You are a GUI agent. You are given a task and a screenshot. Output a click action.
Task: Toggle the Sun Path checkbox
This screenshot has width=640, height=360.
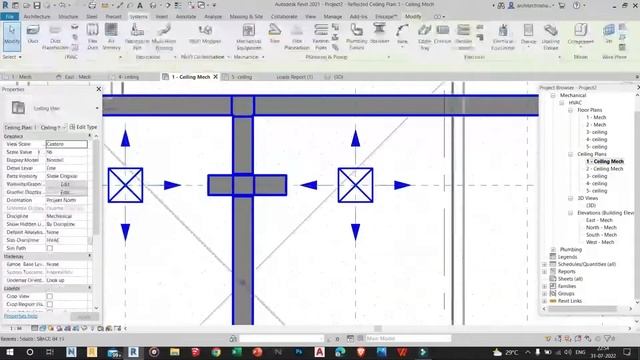point(49,248)
